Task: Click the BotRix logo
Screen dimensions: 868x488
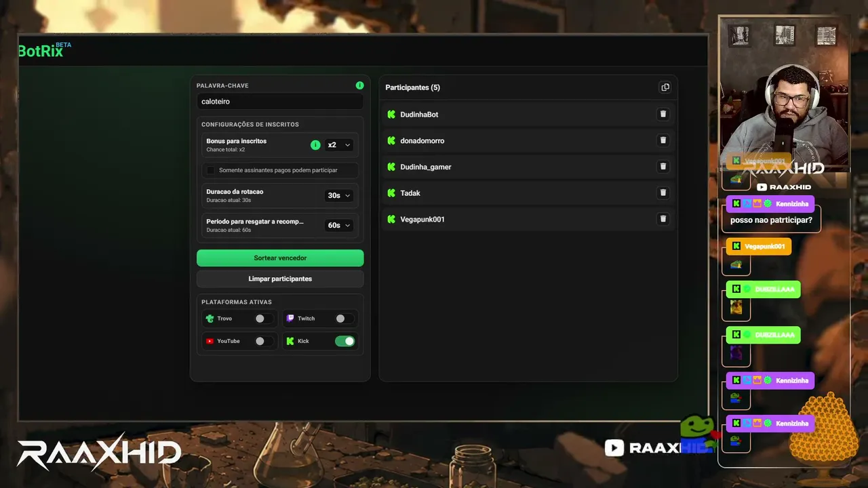Action: [x=45, y=50]
